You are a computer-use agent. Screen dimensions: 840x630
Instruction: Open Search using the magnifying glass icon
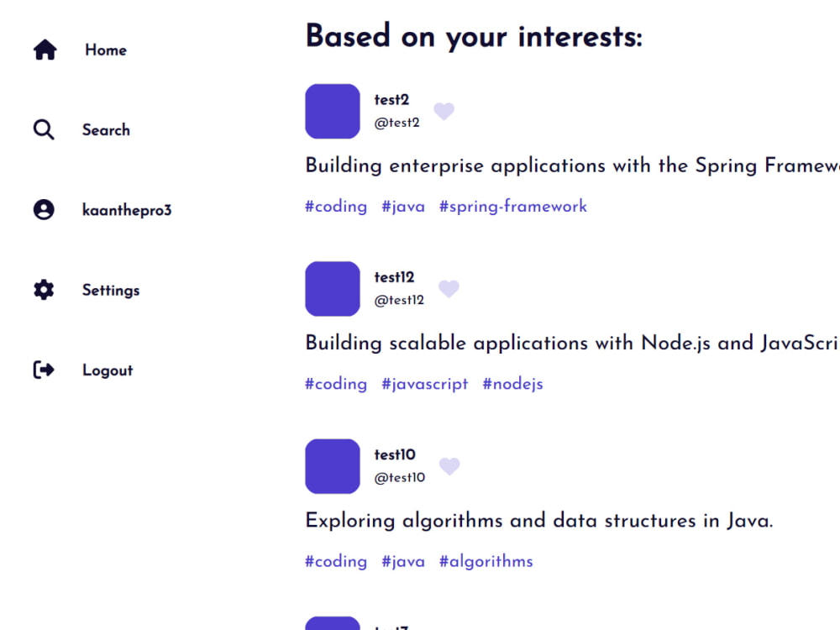[44, 129]
